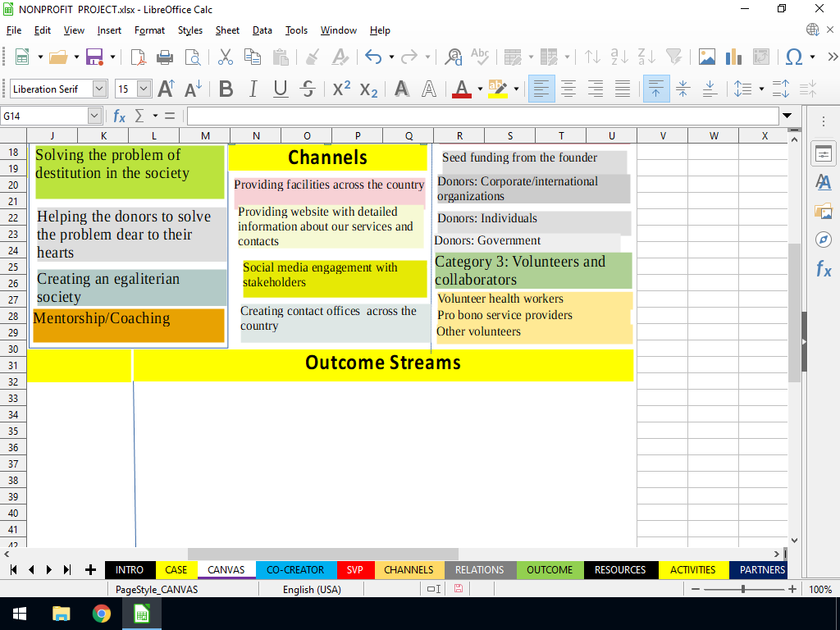
Task: Open the sidebar Styles panel
Action: click(x=824, y=182)
